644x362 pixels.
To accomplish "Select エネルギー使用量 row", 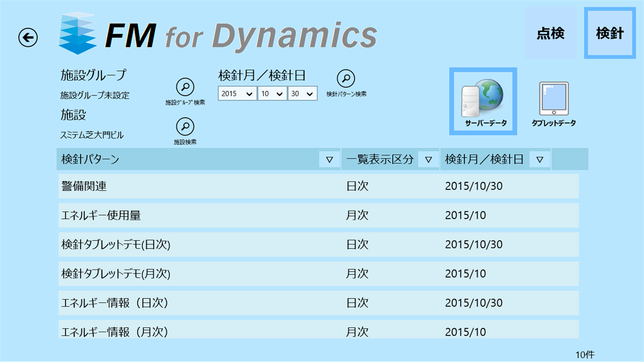I will 318,215.
